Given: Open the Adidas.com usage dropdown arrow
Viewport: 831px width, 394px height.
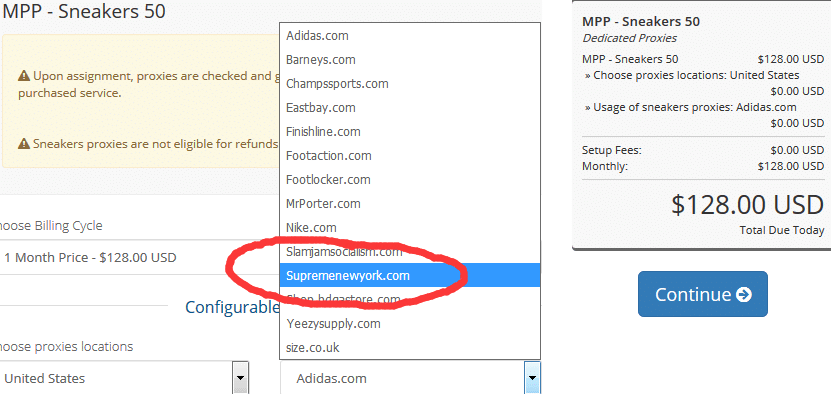Looking at the screenshot, I should click(x=532, y=378).
